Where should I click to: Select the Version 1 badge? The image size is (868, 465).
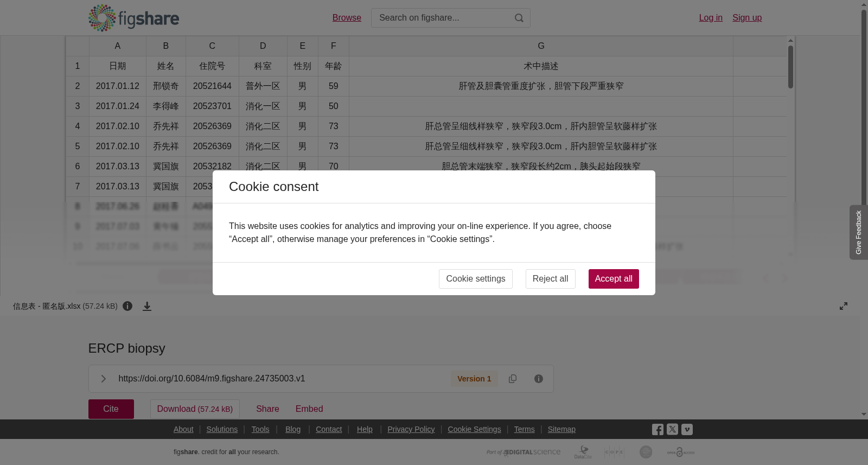[474, 379]
